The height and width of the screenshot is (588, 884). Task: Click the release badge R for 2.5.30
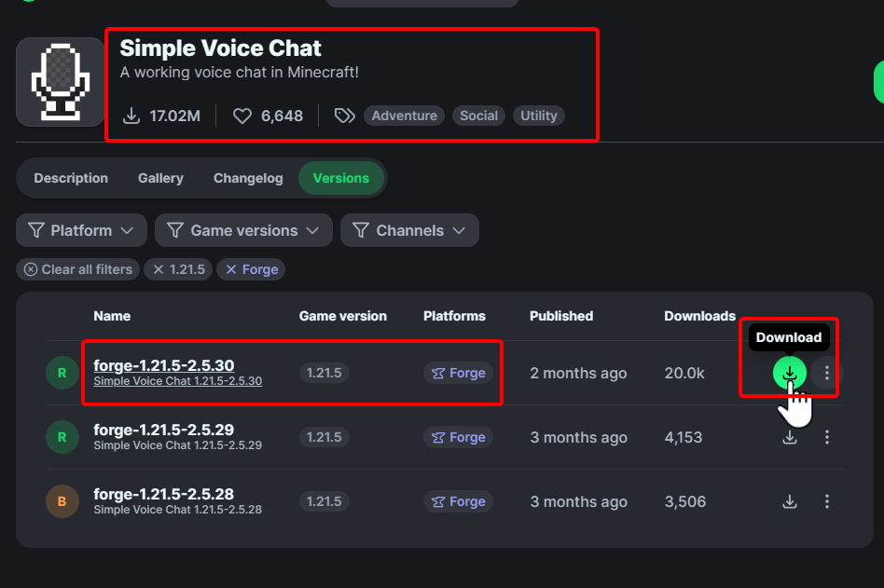pyautogui.click(x=62, y=373)
